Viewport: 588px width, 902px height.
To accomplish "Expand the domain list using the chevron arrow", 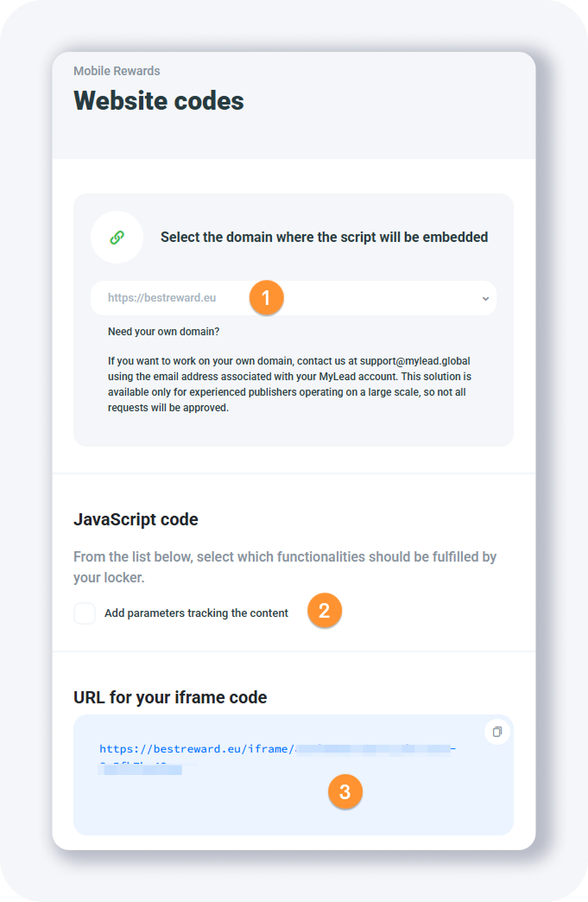I will (x=485, y=299).
